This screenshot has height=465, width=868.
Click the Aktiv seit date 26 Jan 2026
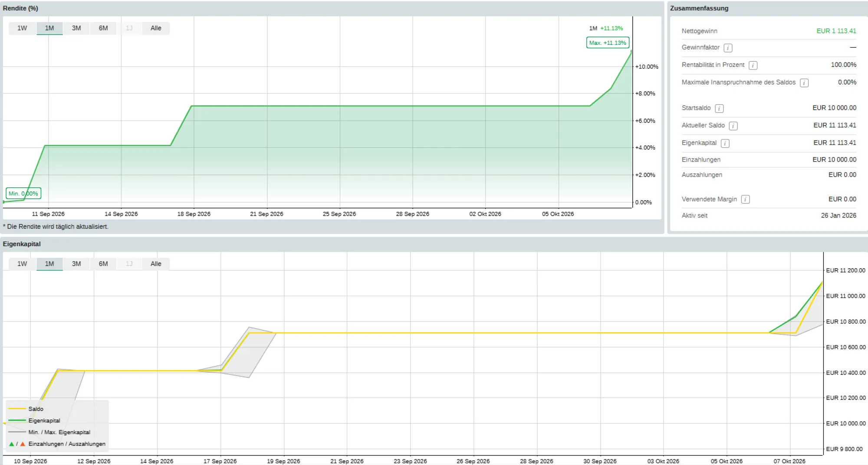(x=838, y=216)
